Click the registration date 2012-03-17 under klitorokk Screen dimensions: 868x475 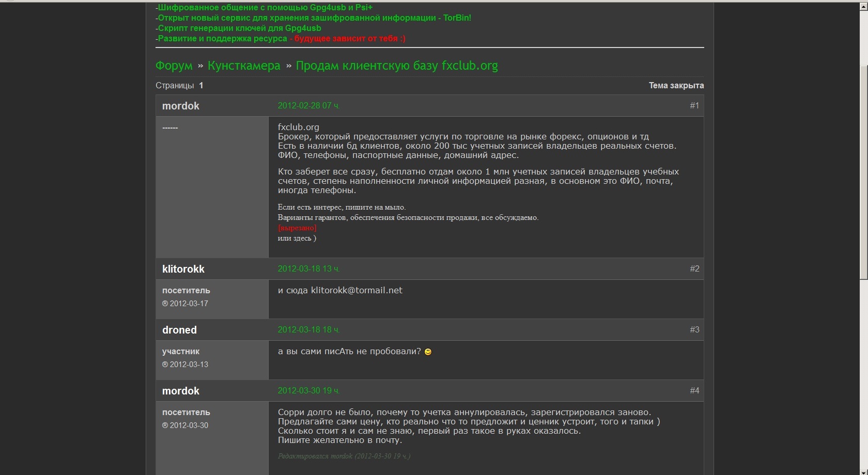(x=189, y=304)
